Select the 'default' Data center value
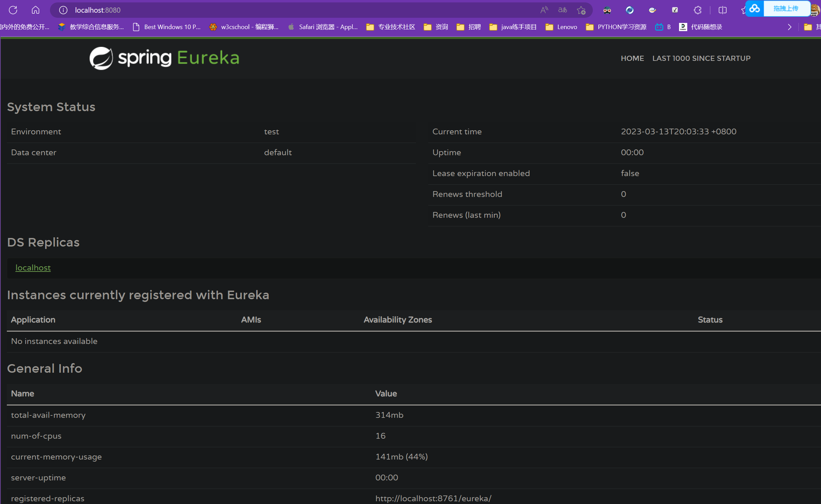821x504 pixels. click(x=278, y=152)
